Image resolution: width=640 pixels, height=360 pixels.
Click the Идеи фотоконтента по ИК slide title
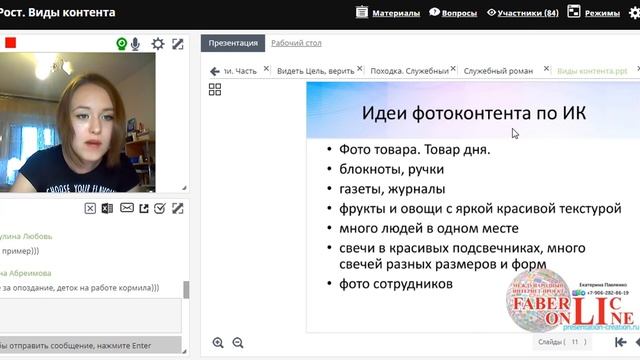click(x=473, y=113)
